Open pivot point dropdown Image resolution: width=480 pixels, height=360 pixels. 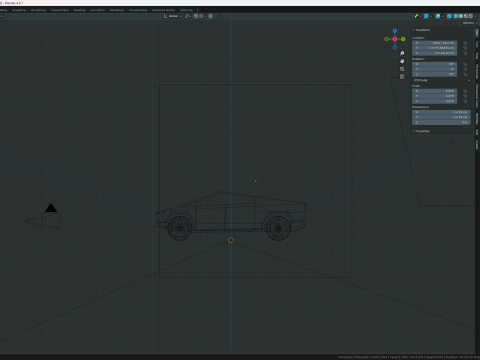[188, 16]
